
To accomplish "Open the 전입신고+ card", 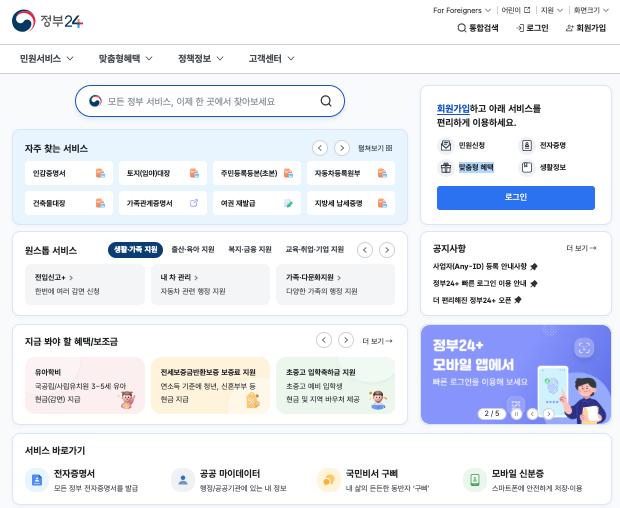I will (85, 285).
